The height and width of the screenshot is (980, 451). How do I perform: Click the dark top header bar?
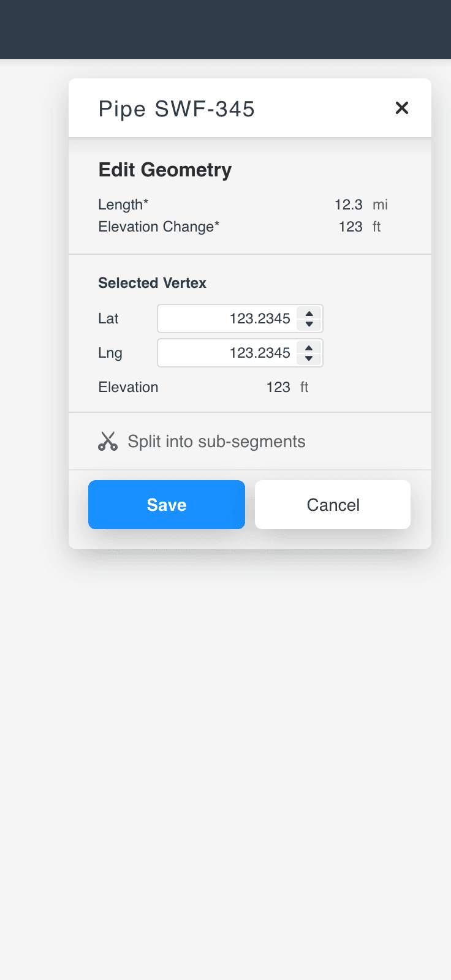pos(225,29)
